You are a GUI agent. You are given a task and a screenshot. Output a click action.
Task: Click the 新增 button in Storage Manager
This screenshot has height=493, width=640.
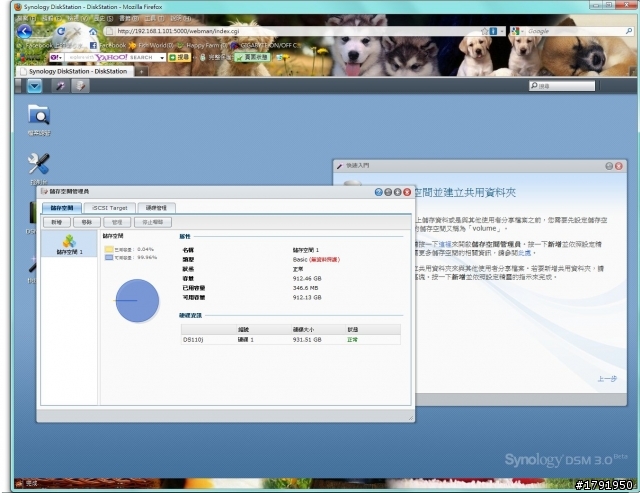pos(57,222)
